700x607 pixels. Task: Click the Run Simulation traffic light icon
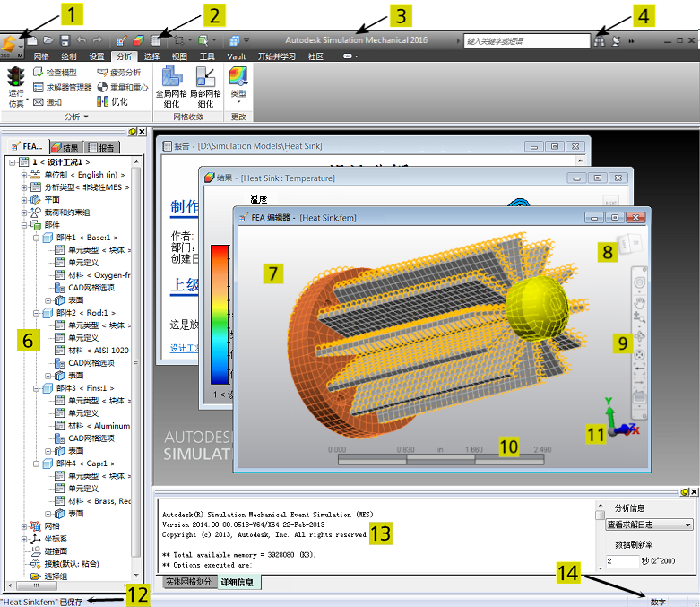pos(15,76)
